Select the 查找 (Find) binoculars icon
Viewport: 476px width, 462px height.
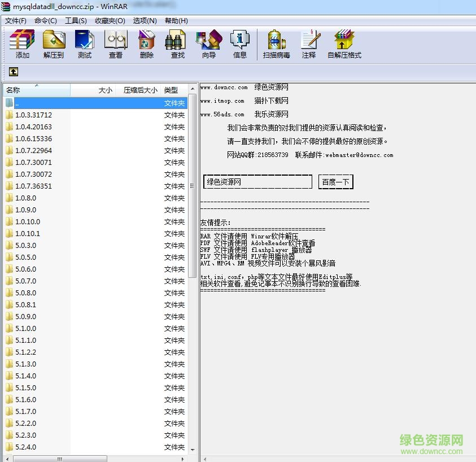[176, 42]
